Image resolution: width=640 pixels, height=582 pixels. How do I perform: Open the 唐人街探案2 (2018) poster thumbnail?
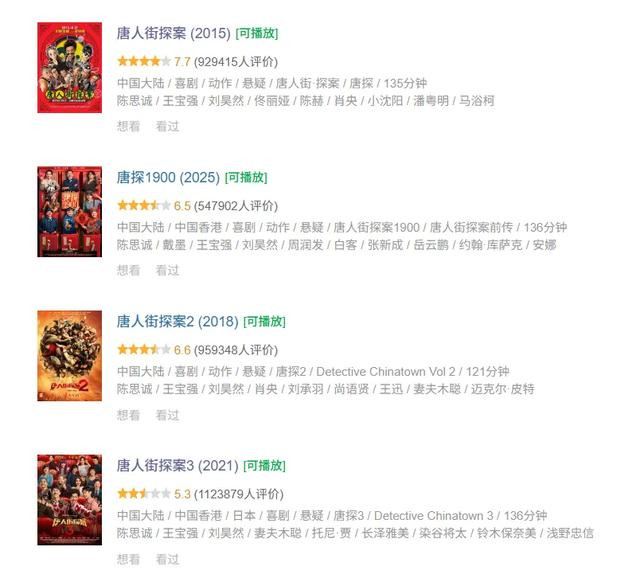(x=70, y=356)
